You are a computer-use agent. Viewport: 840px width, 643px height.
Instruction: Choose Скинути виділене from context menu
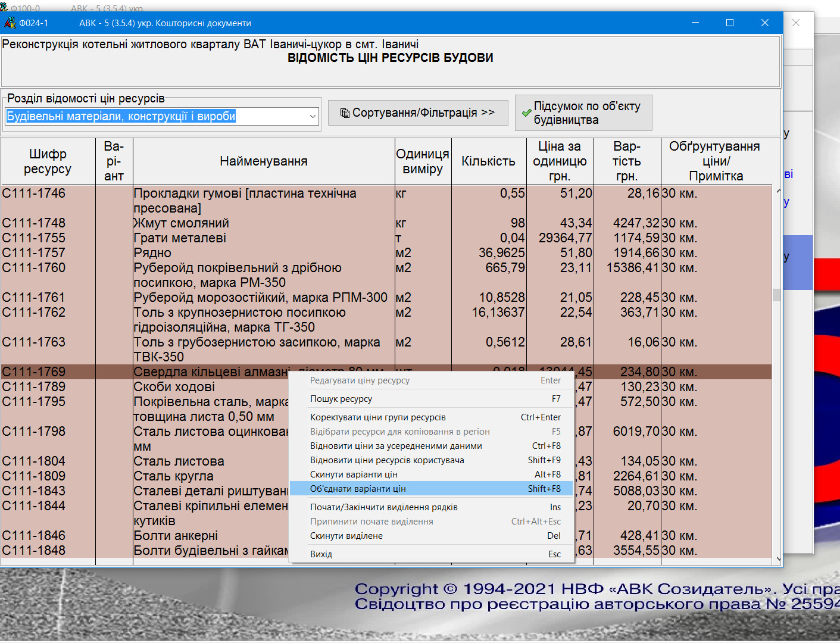click(x=432, y=536)
